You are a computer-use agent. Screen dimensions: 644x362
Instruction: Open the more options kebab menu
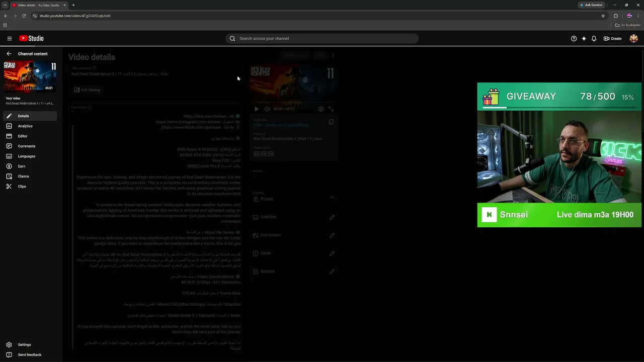333,55
